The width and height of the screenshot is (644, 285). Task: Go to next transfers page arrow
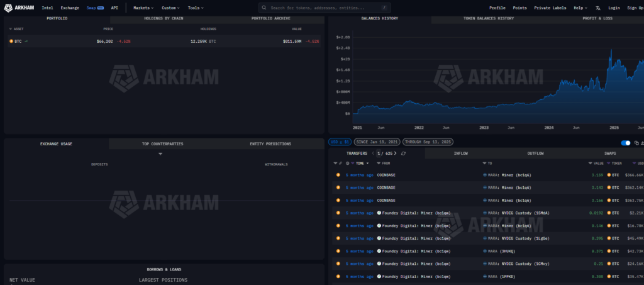pos(395,154)
